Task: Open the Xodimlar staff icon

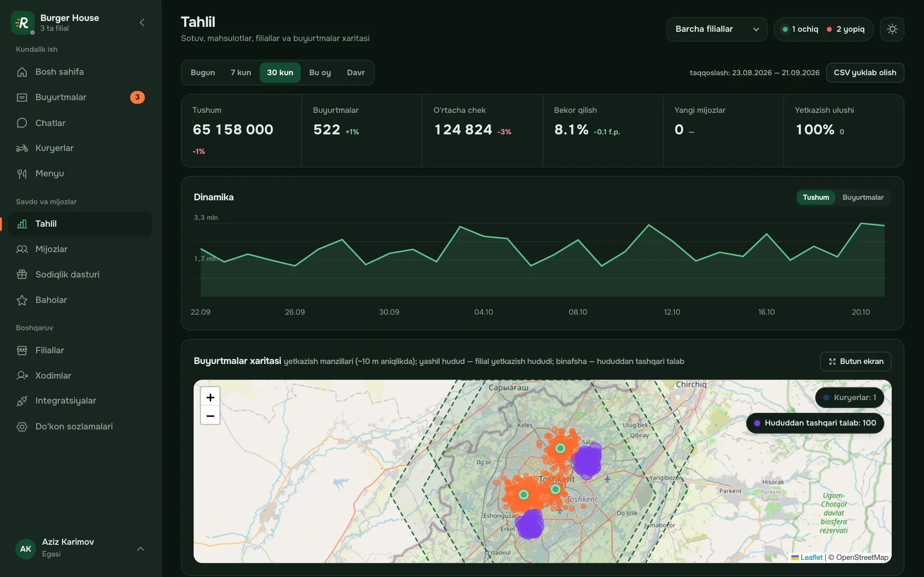Action: pos(22,376)
